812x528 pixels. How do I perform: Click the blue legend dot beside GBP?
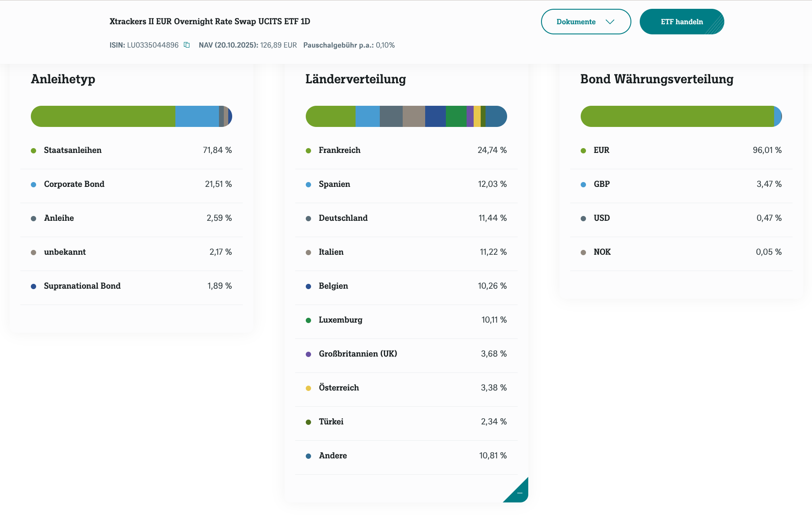pos(583,185)
